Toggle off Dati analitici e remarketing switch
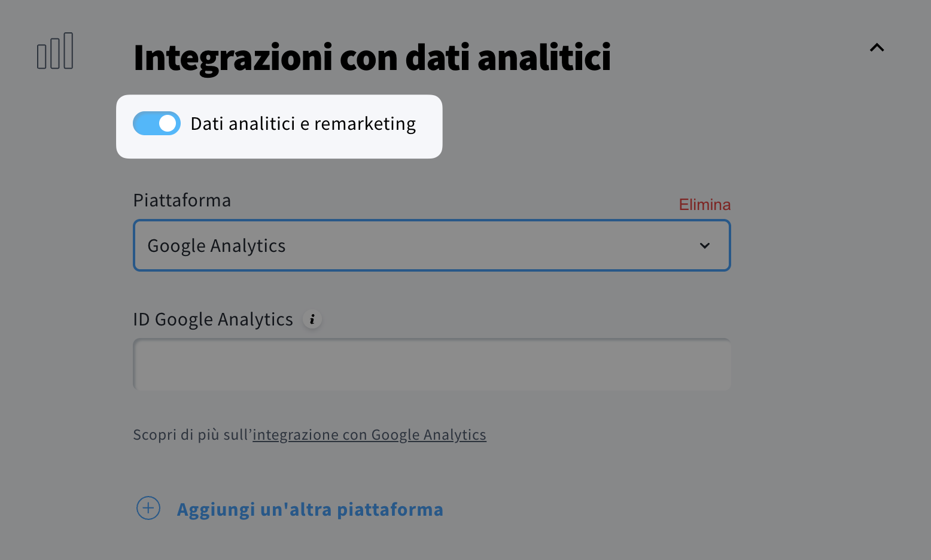 pyautogui.click(x=157, y=123)
